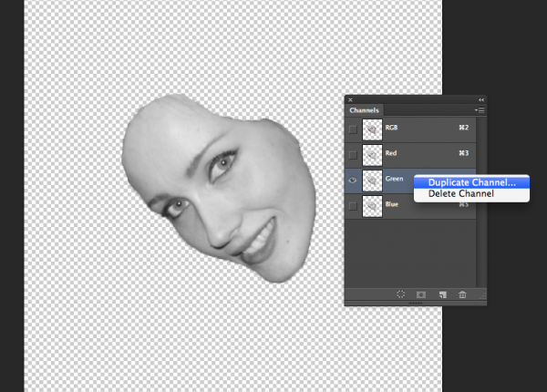Click Load channel as selection icon

point(400,294)
